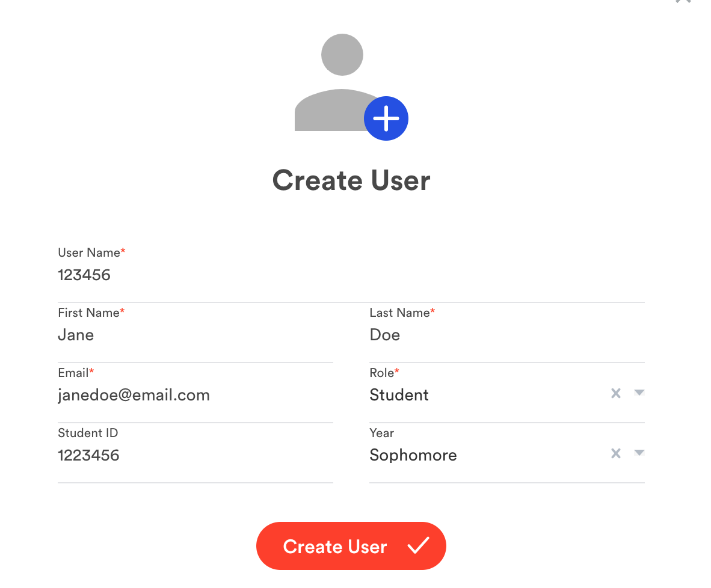Clear the Year selection with its X
The image size is (711, 588).
(615, 453)
